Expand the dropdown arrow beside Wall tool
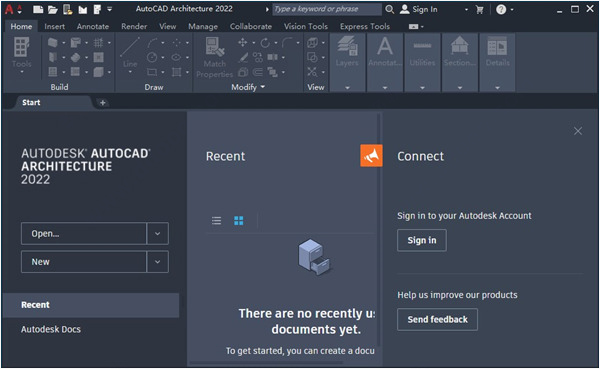Image resolution: width=600 pixels, height=369 pixels. click(64, 43)
